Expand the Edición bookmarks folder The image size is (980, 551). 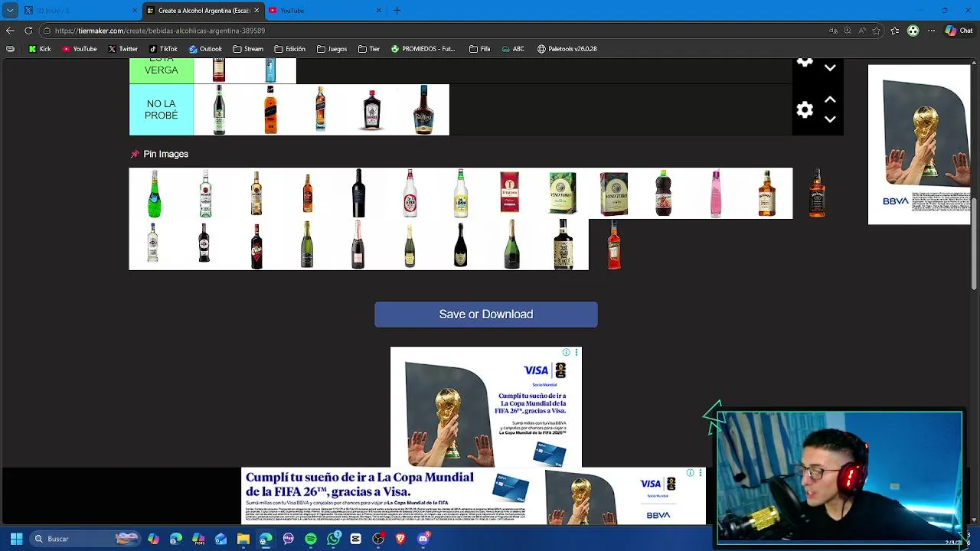click(290, 49)
